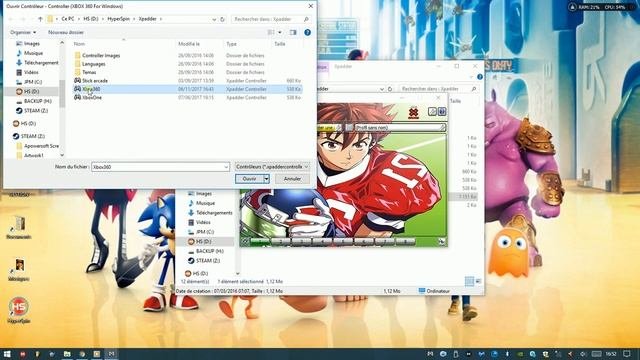Open Musique in the dialog's sidebar
The height and width of the screenshot is (360, 640).
33,53
